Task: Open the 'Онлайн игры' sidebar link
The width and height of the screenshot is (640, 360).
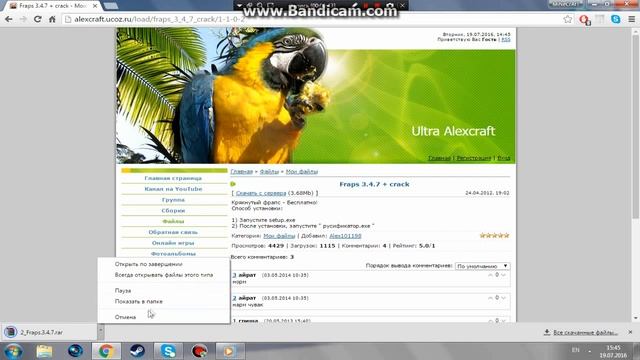Action: point(173,243)
